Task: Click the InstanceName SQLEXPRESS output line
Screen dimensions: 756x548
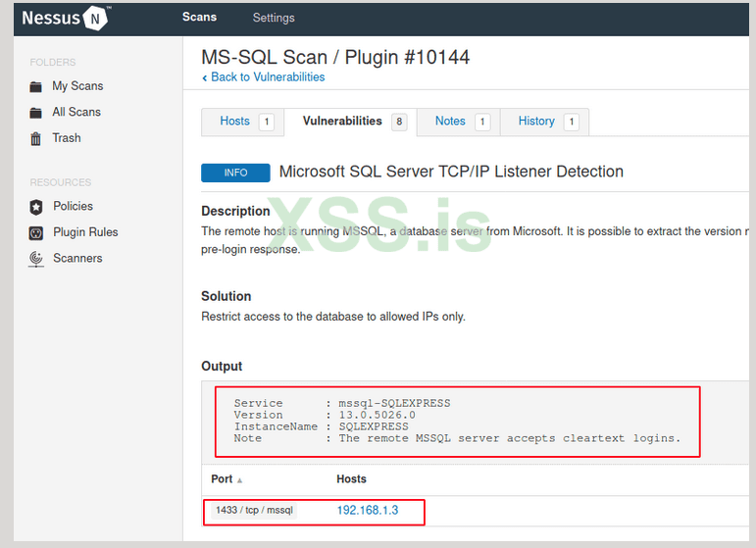Action: (321, 426)
